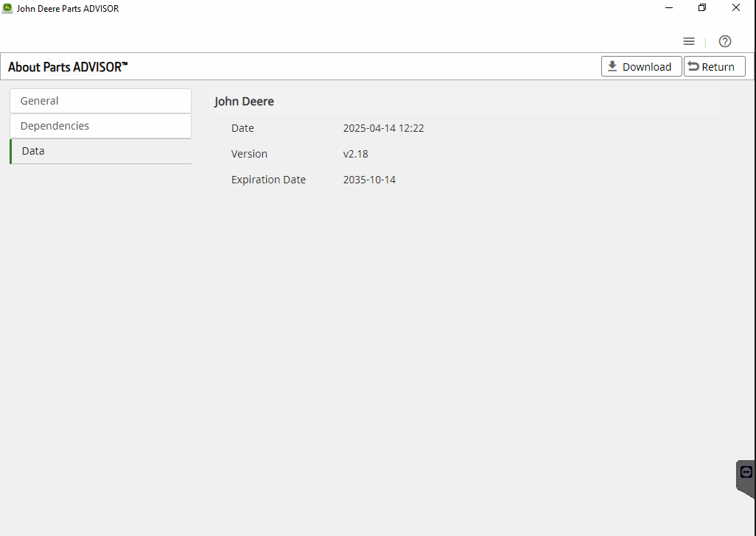Restore down the application window
Image resolution: width=756 pixels, height=536 pixels.
point(702,8)
